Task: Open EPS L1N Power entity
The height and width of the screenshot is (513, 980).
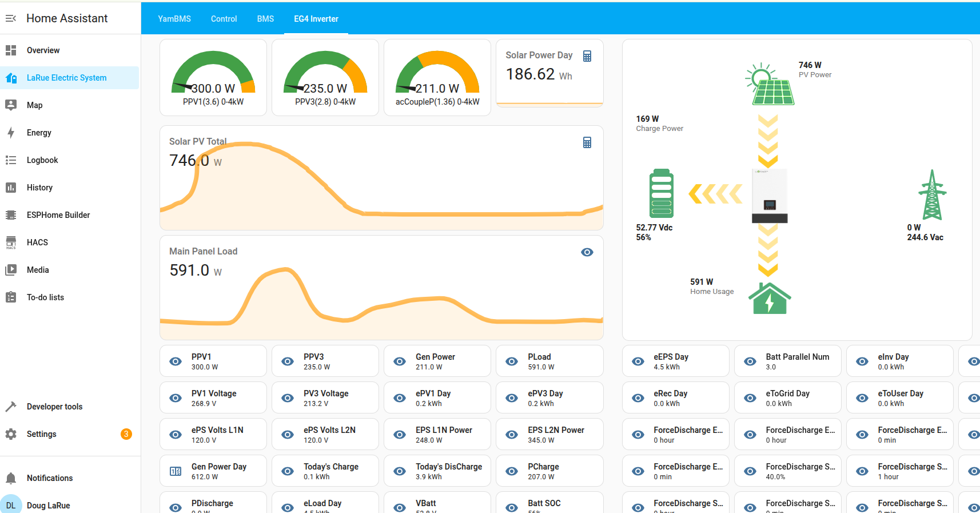Action: tap(437, 434)
